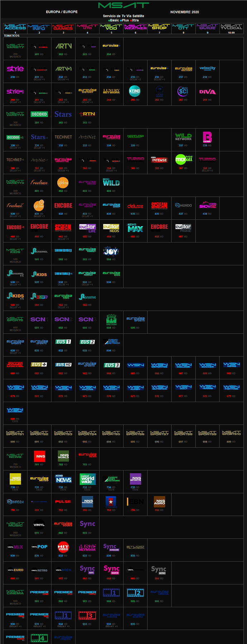Select the VINYL record logo on 801

click(39, 525)
